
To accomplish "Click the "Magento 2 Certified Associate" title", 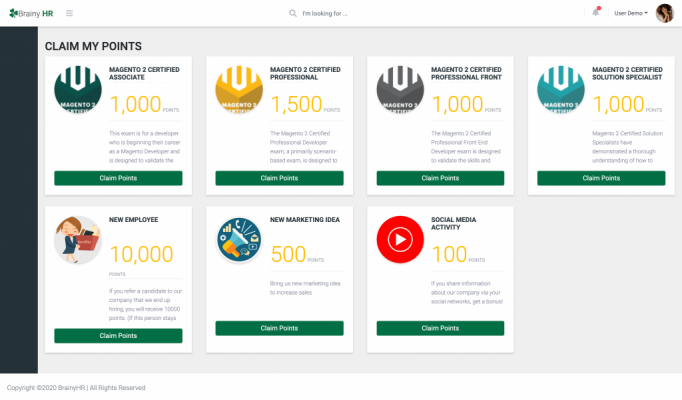I will [x=144, y=73].
